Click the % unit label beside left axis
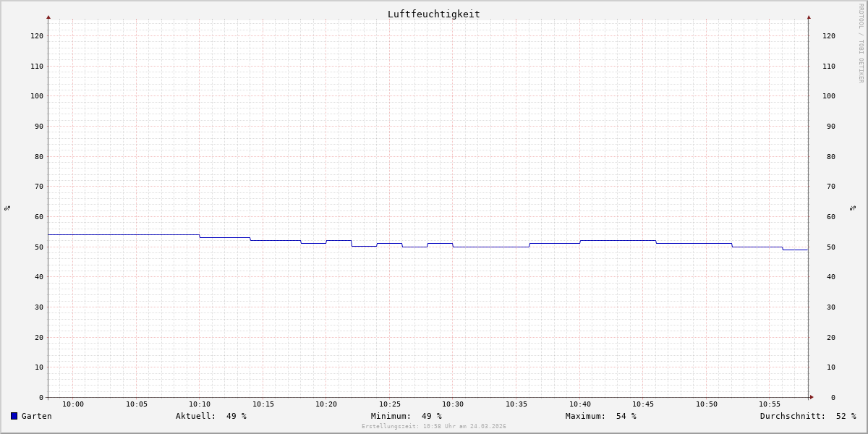Viewport: 868px width, 434px height. coord(7,208)
